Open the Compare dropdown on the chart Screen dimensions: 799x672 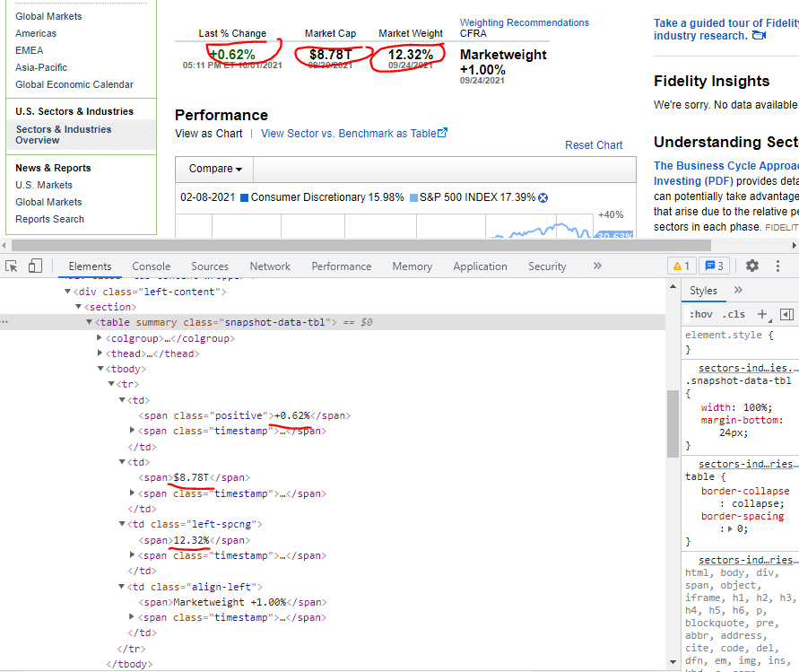pyautogui.click(x=213, y=168)
